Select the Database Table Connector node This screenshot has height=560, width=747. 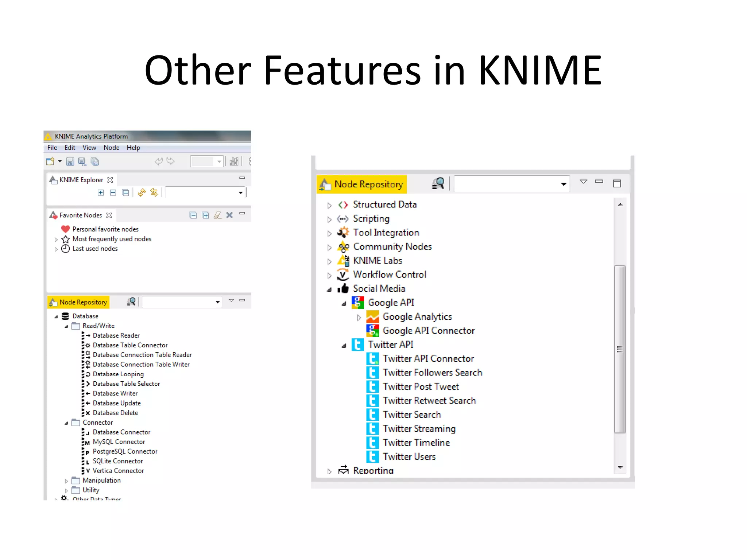pos(130,345)
